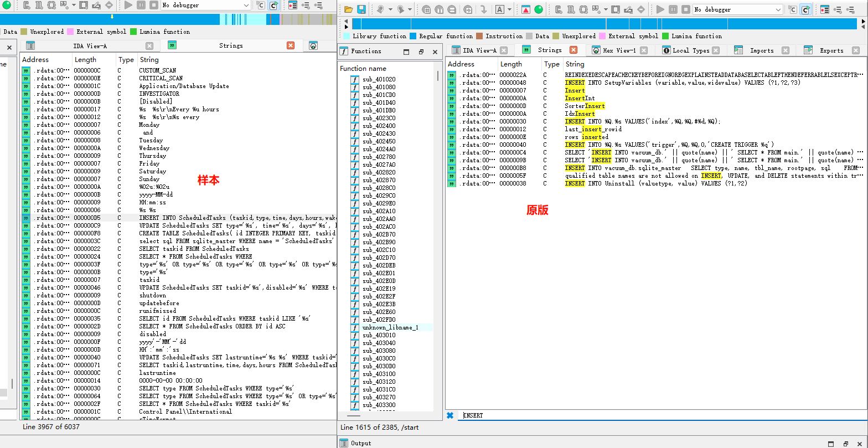The image size is (868, 448).
Task: Close the Strings tab in left window
Action: coord(291,45)
